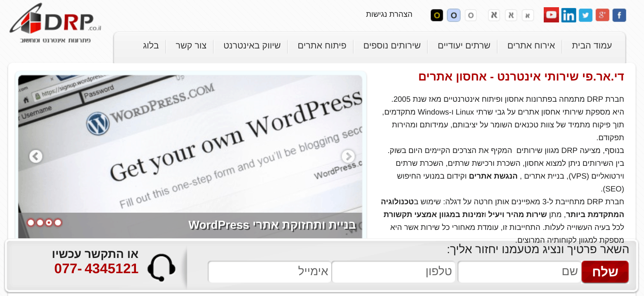
Task: Select the medium font size א icon
Action: 511,15
